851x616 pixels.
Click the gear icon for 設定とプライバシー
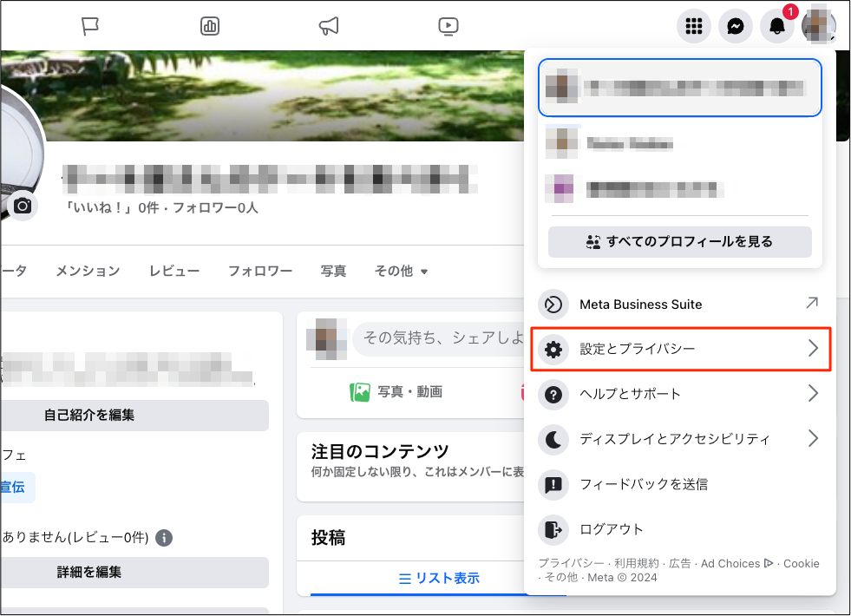click(553, 349)
